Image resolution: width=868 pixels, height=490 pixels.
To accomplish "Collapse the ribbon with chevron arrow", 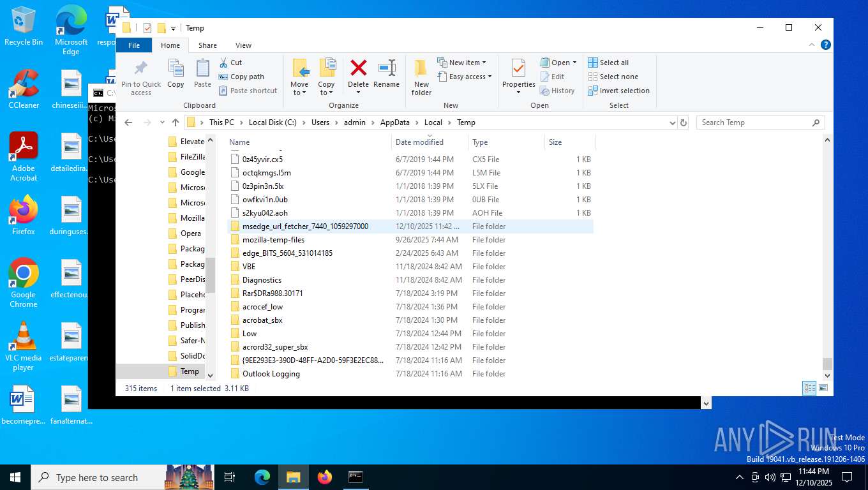I will [x=811, y=45].
